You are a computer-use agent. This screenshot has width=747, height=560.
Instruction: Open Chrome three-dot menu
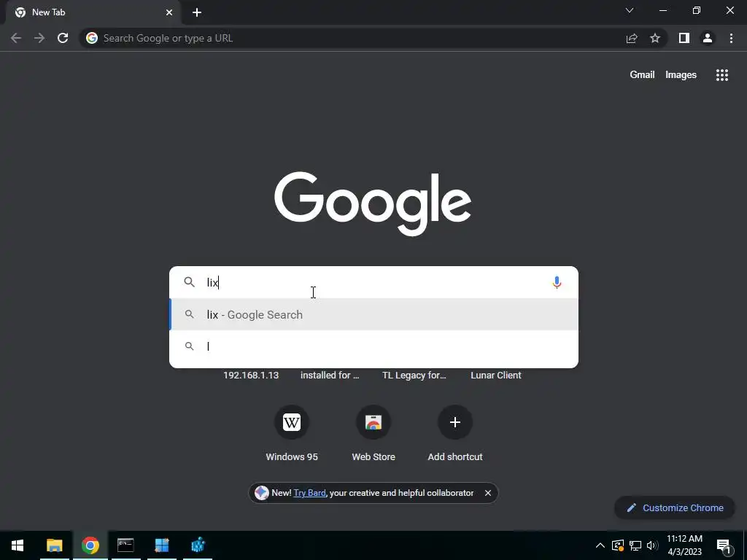pyautogui.click(x=731, y=38)
